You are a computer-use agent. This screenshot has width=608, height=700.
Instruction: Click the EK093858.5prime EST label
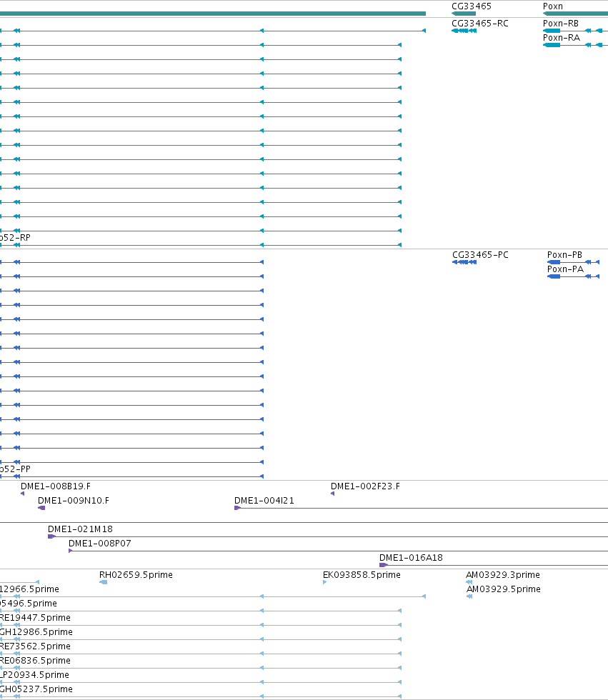click(x=362, y=574)
